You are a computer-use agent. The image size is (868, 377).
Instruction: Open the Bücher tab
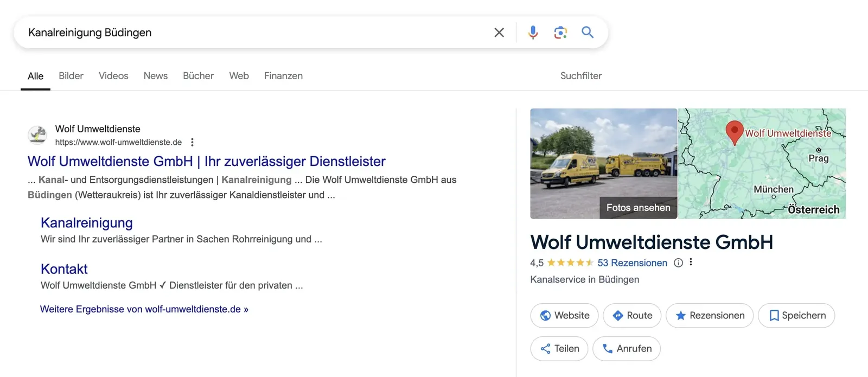(198, 76)
